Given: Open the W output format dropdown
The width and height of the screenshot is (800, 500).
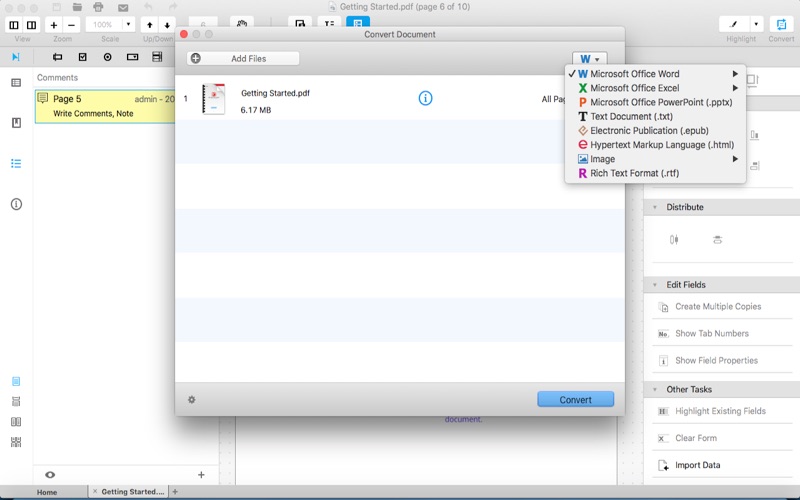Looking at the screenshot, I should [589, 59].
